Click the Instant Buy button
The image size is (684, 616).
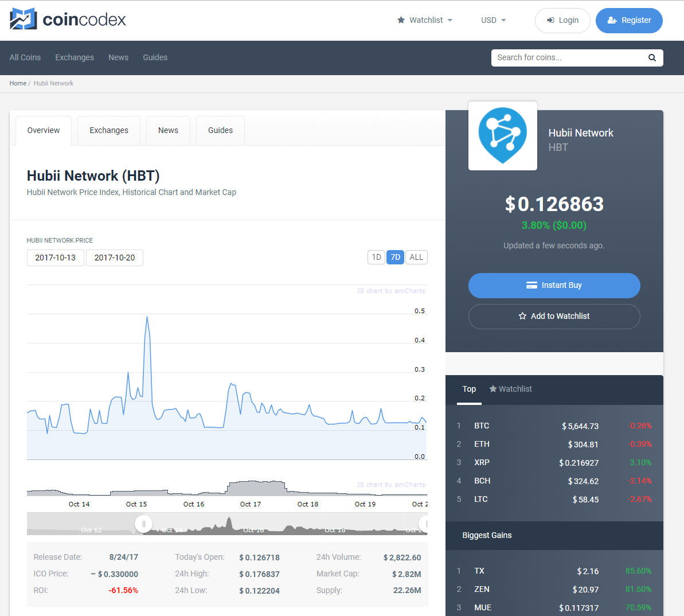tap(554, 285)
